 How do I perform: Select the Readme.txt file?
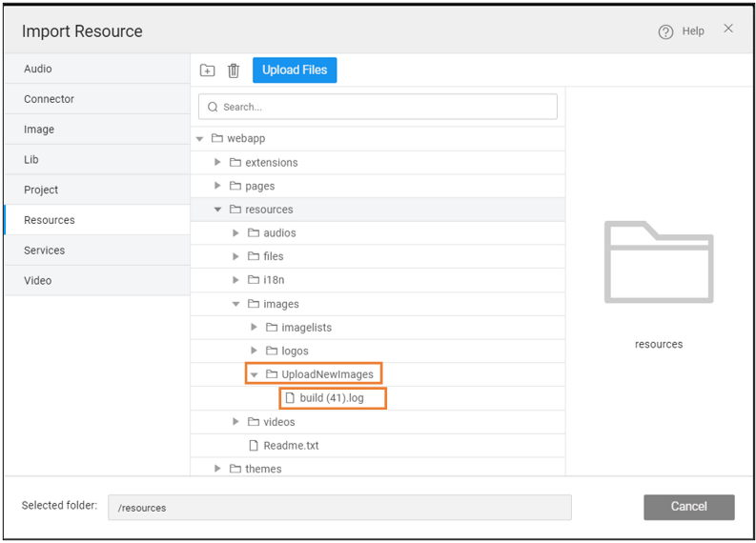[x=291, y=445]
